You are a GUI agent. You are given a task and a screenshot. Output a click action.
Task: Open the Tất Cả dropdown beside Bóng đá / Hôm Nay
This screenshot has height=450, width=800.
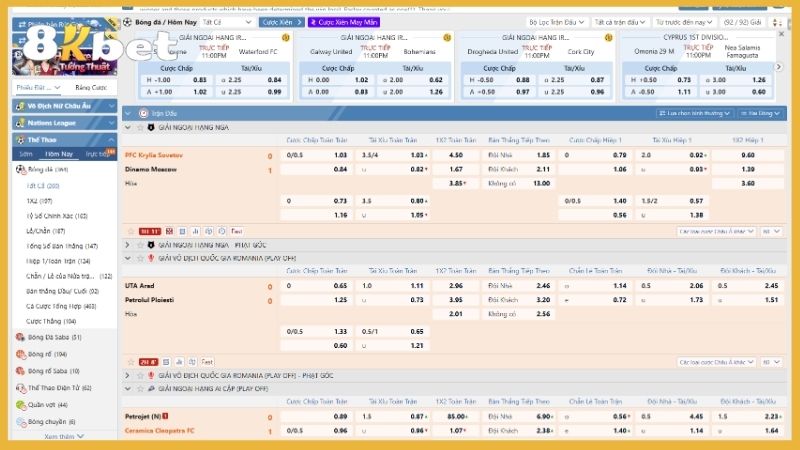[227, 22]
